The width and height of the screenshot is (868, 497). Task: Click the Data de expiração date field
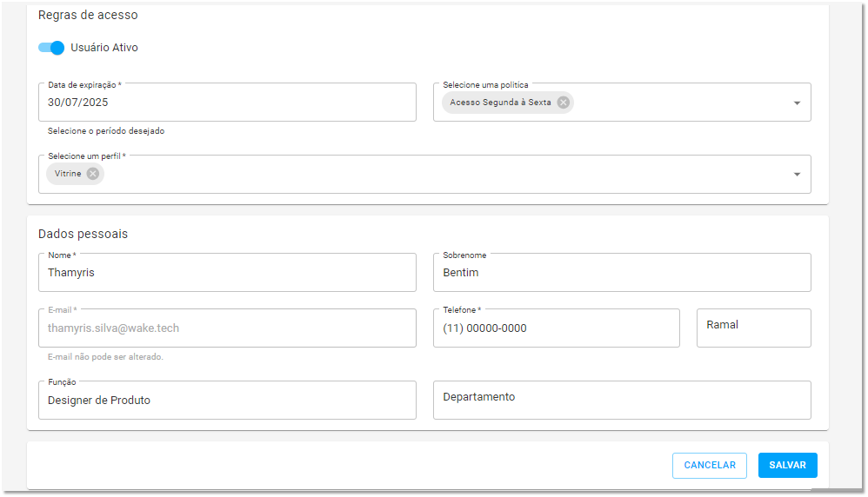click(x=227, y=103)
